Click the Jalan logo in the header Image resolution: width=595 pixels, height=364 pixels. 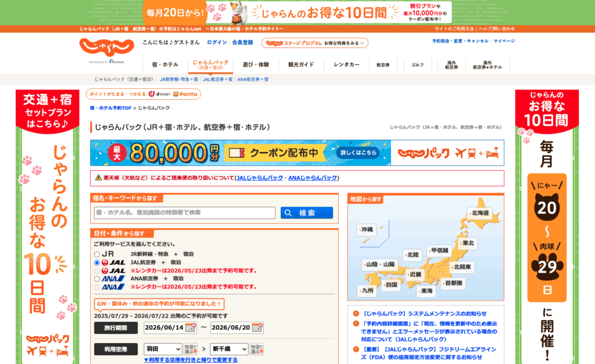pos(107,48)
